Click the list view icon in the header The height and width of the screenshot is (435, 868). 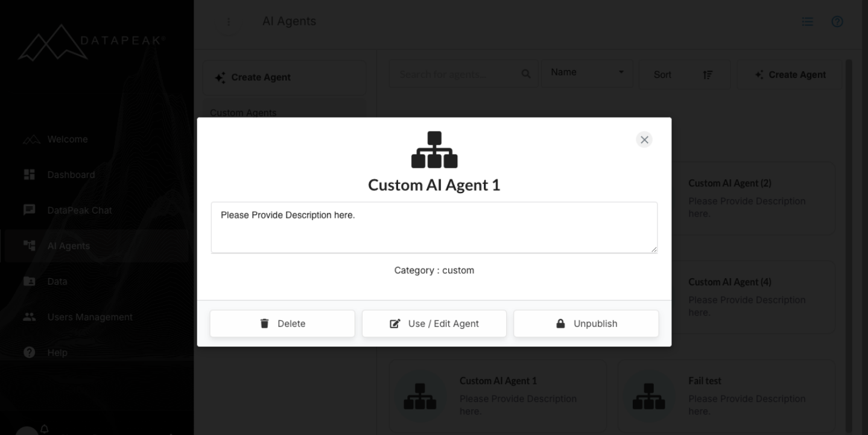pos(807,21)
